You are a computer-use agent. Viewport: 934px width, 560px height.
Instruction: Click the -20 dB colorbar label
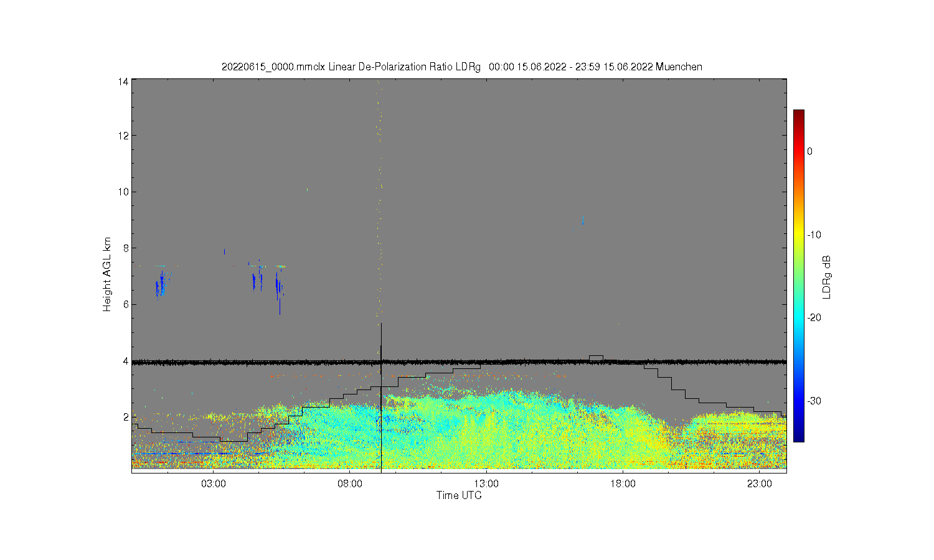click(814, 317)
